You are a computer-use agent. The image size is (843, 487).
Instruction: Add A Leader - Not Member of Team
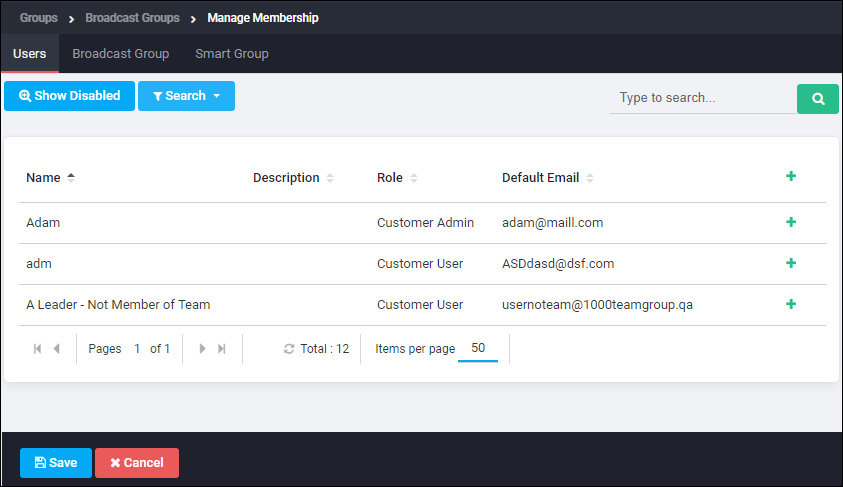tap(790, 304)
